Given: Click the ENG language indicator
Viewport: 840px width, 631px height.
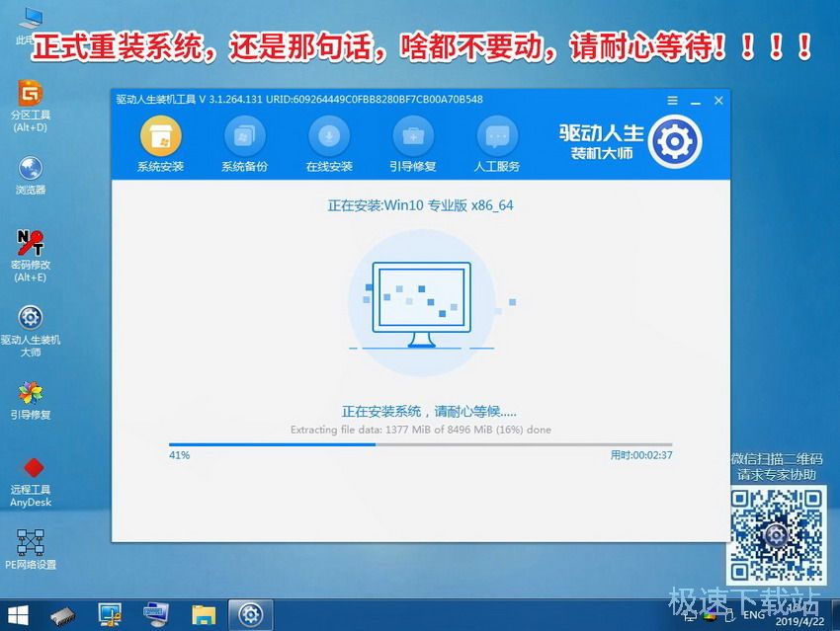Looking at the screenshot, I should pyautogui.click(x=754, y=615).
